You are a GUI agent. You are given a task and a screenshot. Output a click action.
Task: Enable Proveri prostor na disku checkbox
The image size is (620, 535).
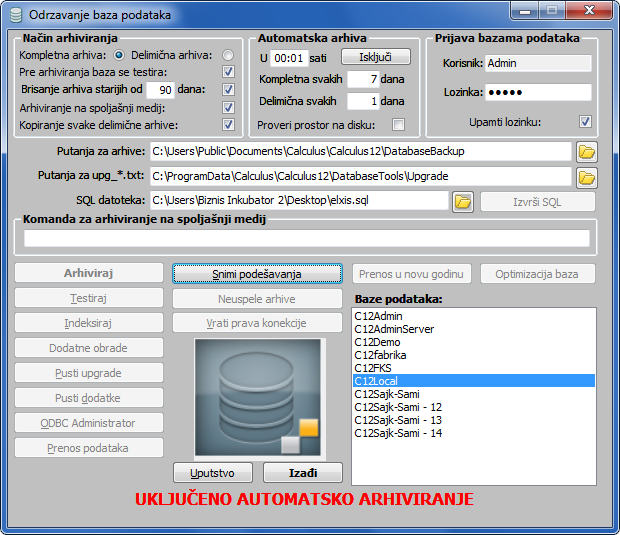pyautogui.click(x=398, y=125)
